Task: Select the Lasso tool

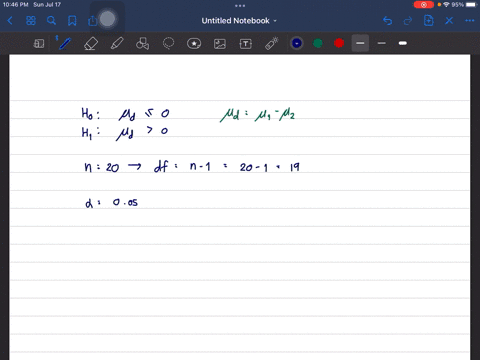Action: [168, 43]
